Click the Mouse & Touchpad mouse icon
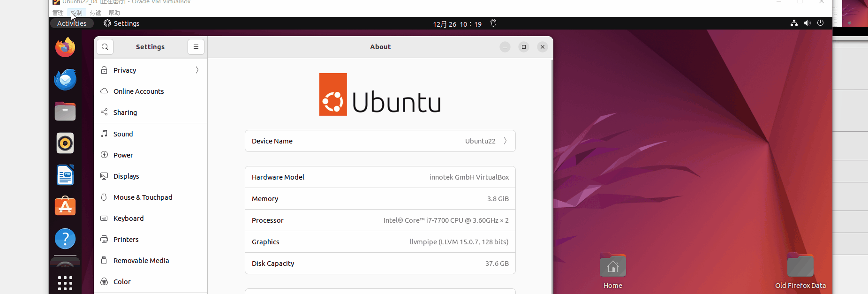Image resolution: width=868 pixels, height=294 pixels. (x=104, y=197)
